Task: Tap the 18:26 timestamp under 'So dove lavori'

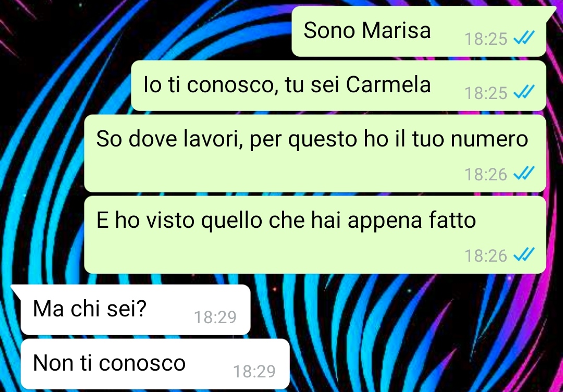Action: click(x=485, y=175)
